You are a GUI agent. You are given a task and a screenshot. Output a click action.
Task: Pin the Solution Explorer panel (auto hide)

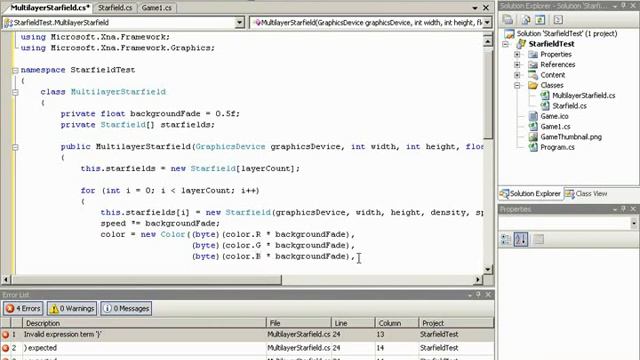click(624, 5)
